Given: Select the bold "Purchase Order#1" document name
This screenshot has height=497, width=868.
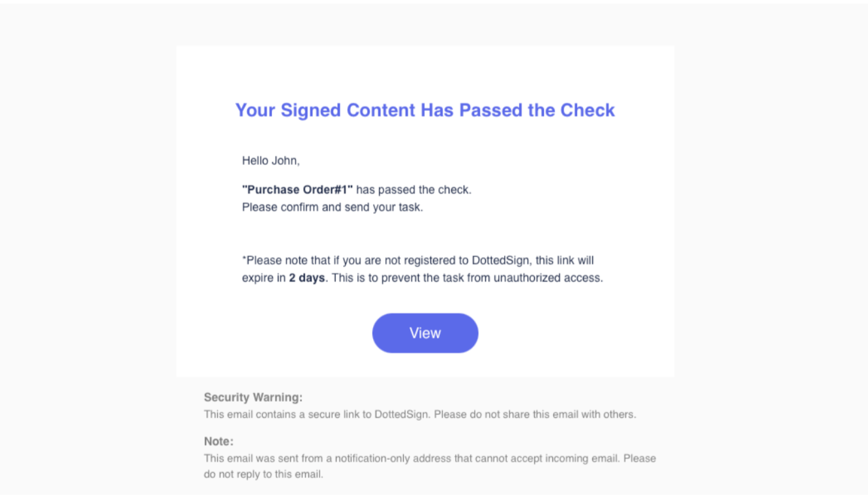Looking at the screenshot, I should [297, 190].
